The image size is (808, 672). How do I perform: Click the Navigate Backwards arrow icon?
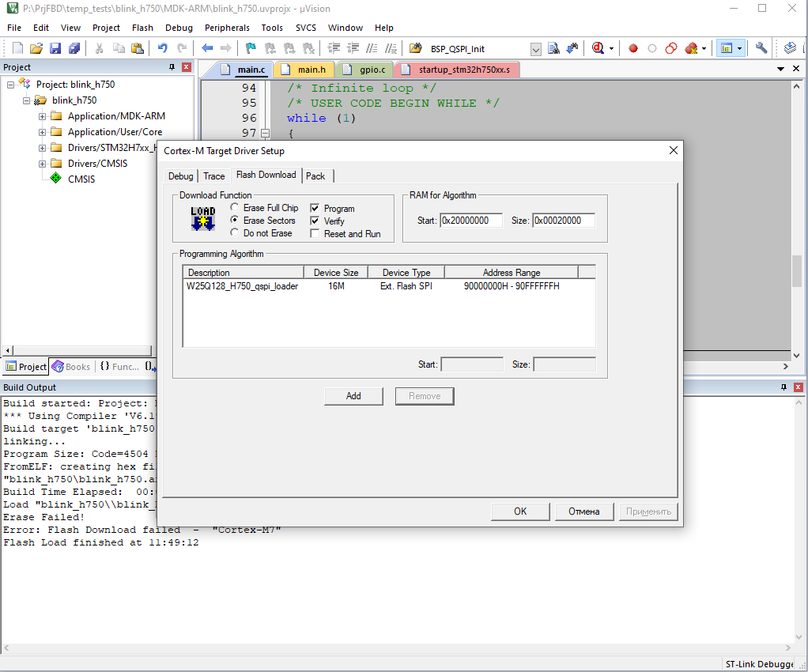click(206, 48)
